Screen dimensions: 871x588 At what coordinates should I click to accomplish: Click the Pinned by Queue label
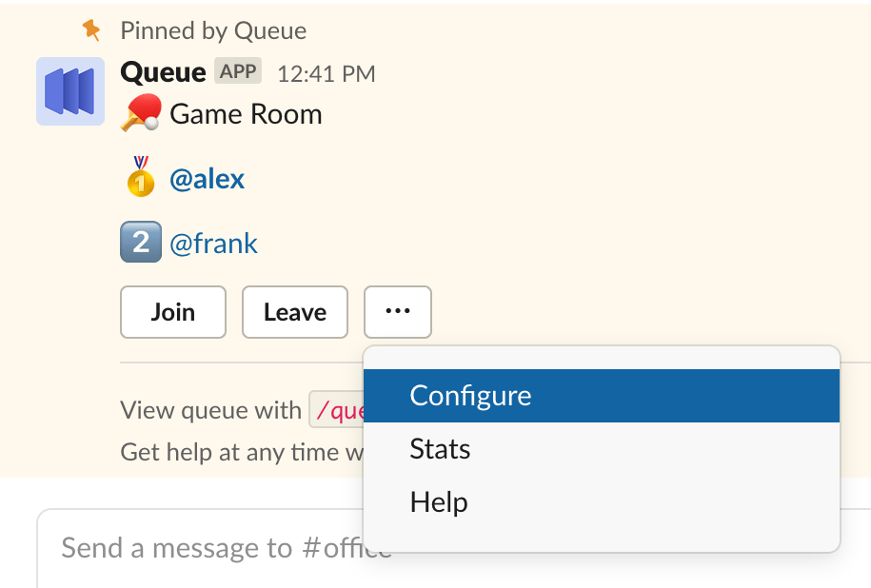click(x=213, y=30)
